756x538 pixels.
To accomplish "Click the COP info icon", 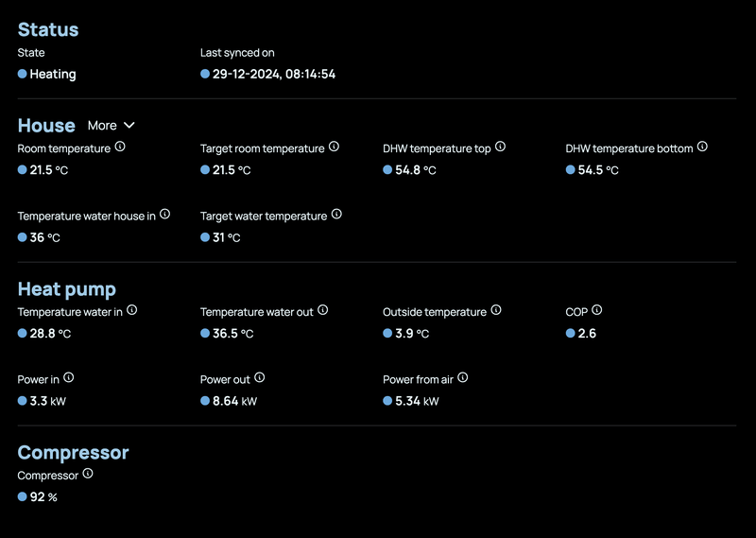I will pyautogui.click(x=597, y=310).
